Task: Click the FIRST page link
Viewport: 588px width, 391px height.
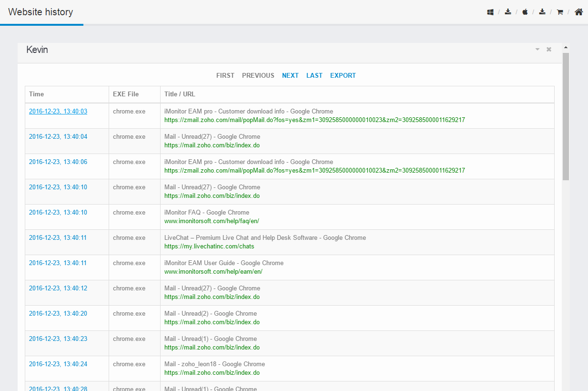Action: point(225,75)
